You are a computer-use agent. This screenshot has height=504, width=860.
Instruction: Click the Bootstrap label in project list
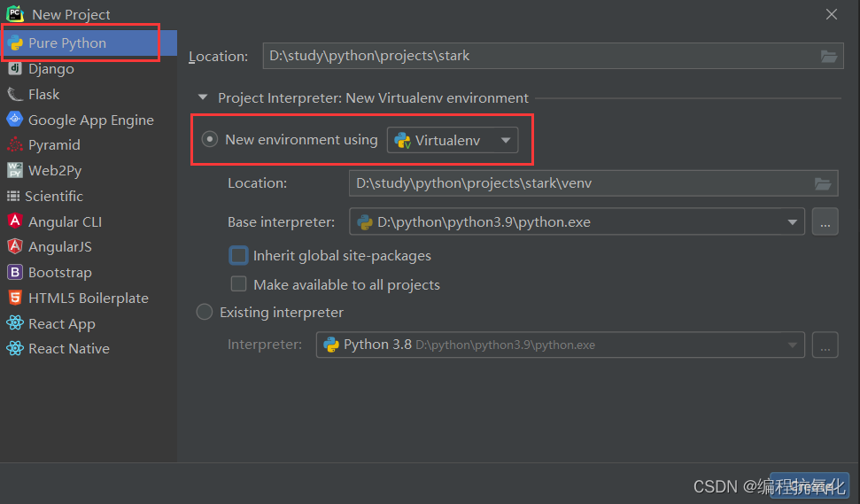59,273
